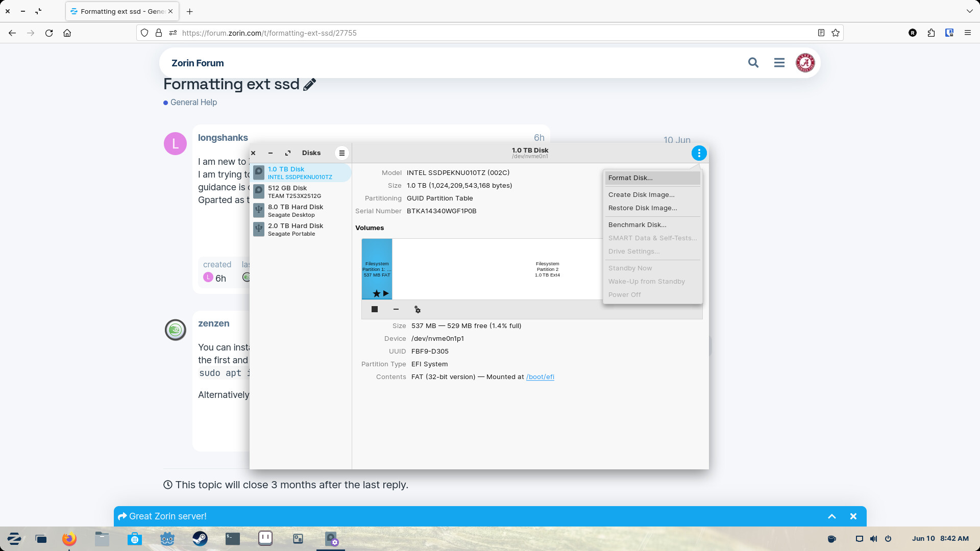This screenshot has height=551, width=980.
Task: Open the Zorin Forum hamburger menu
Action: pos(779,63)
